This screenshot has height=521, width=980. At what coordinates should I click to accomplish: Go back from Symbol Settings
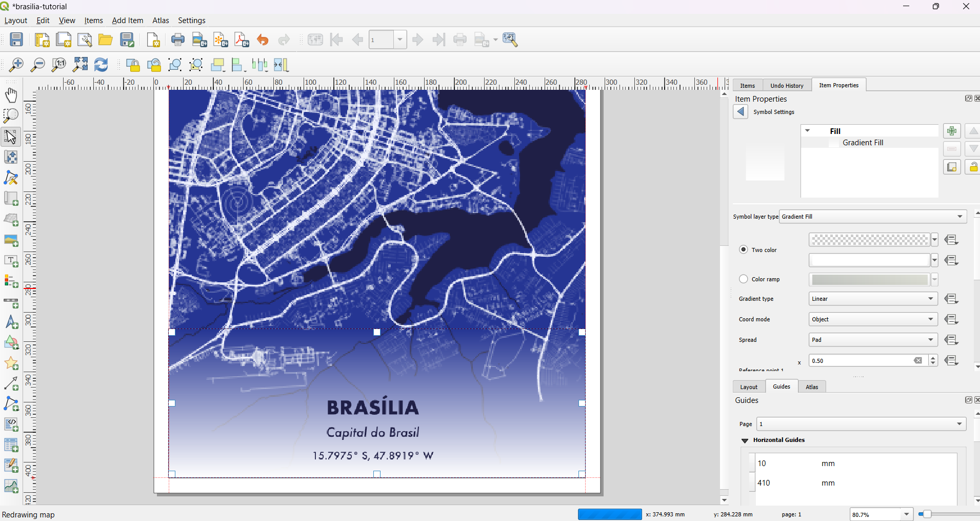pos(740,111)
